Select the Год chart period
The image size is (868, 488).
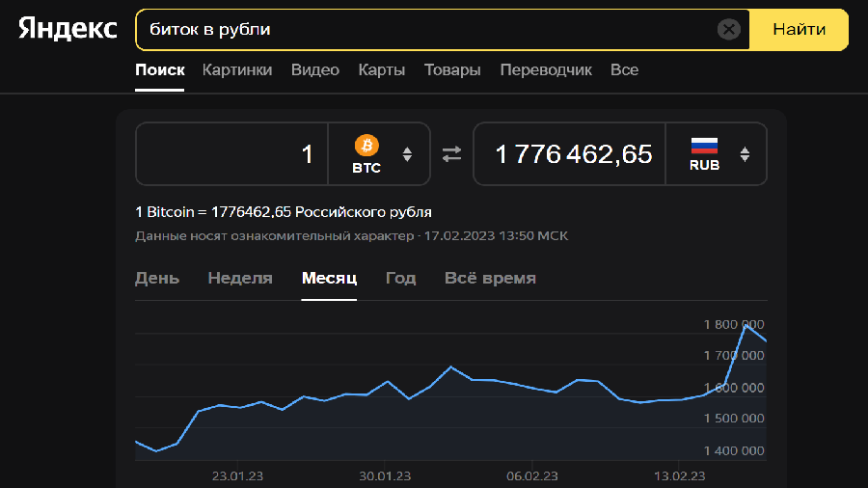pos(400,279)
